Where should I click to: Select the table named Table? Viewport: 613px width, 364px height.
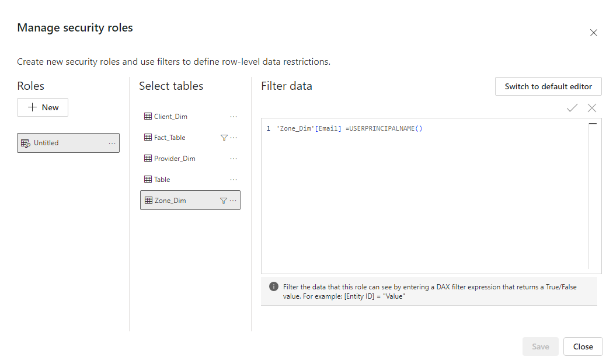[x=190, y=180]
